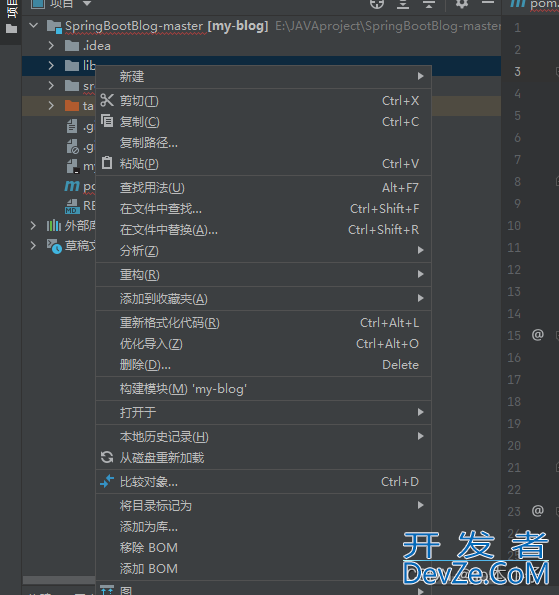Click the Maven pom file icon
Screen dimensions: 559x595
(x=72, y=186)
